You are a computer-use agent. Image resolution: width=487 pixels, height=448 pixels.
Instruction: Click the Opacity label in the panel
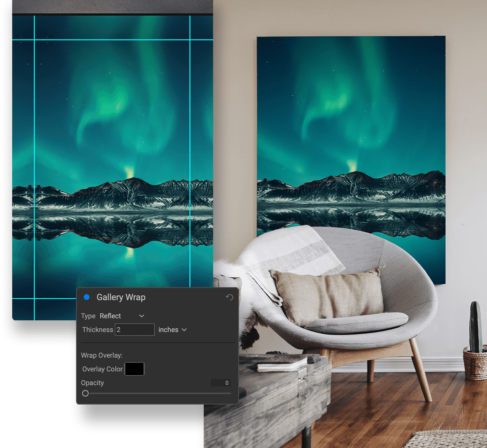point(92,383)
